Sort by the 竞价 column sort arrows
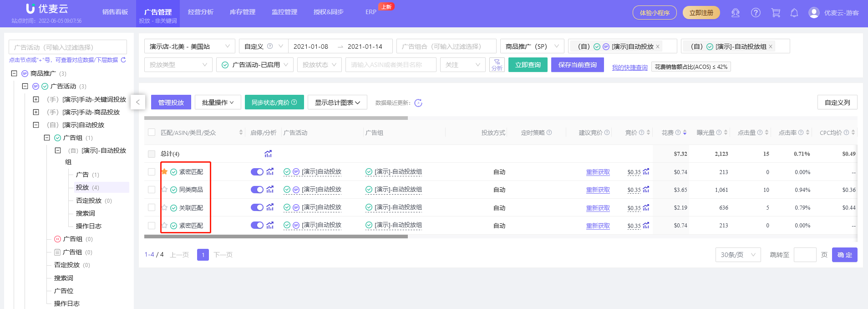Viewport: 868px width, 309px height. tap(648, 133)
